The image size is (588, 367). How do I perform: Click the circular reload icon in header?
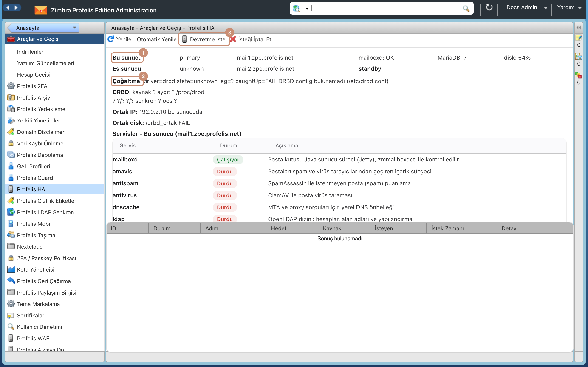(489, 8)
